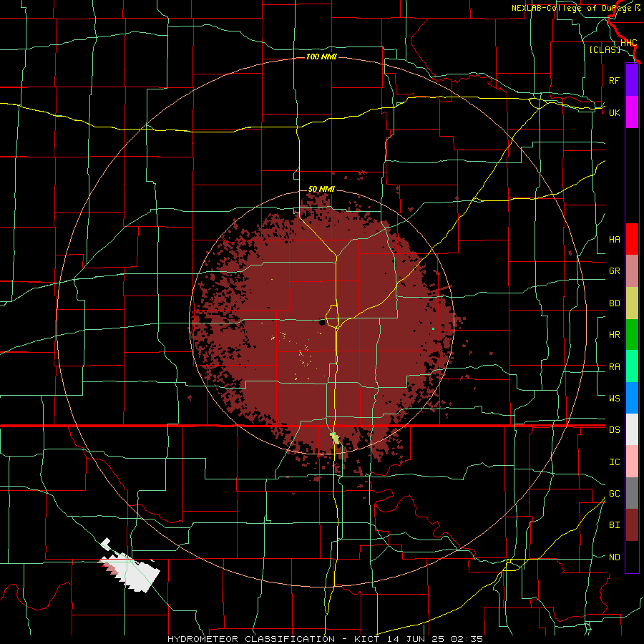644x644 pixels.
Task: Select the GR salmon legend swatch
Action: (632, 271)
